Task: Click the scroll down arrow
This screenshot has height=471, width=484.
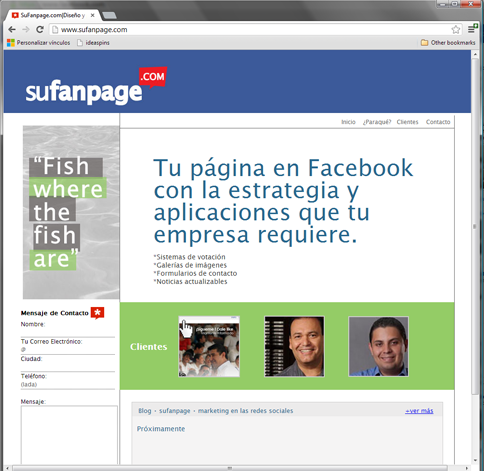Action: point(475,460)
